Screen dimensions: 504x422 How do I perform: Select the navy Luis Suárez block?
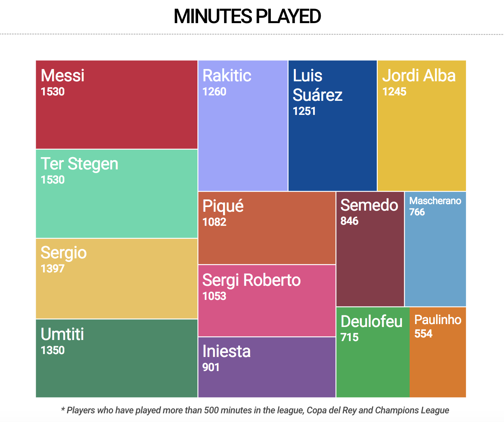pyautogui.click(x=333, y=126)
